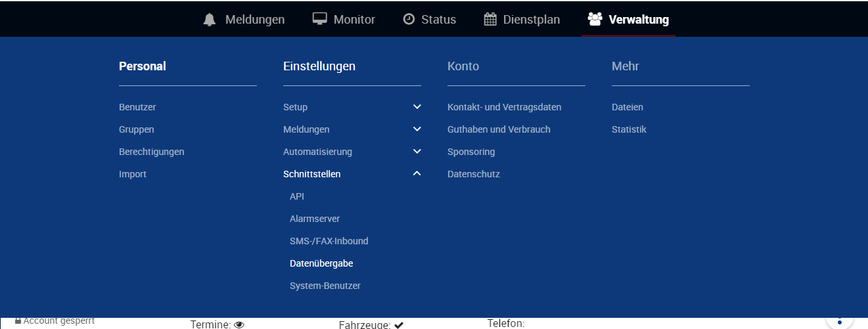Select the Alarmserver menu entry
Viewport: 868px width, 329px height.
click(x=315, y=219)
